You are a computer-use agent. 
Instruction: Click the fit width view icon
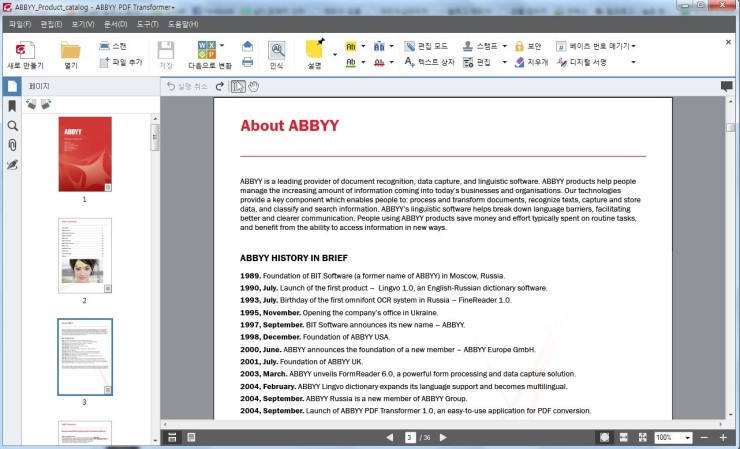click(x=623, y=438)
